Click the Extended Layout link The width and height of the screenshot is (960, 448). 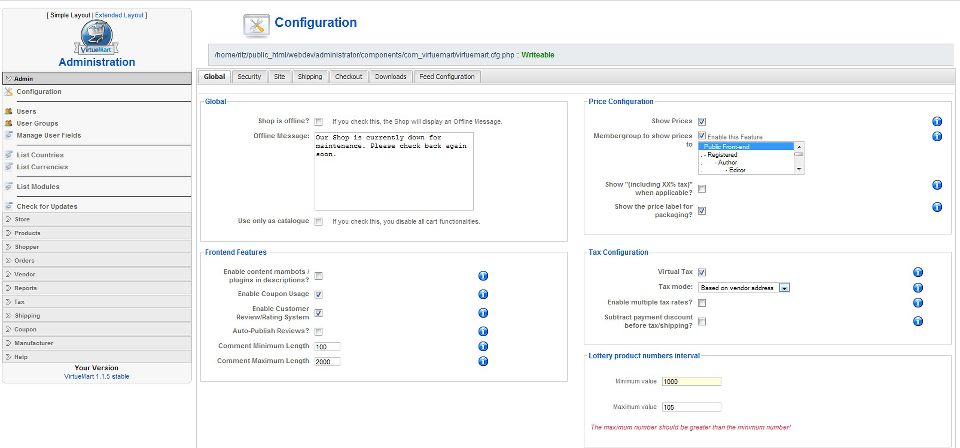pyautogui.click(x=120, y=16)
